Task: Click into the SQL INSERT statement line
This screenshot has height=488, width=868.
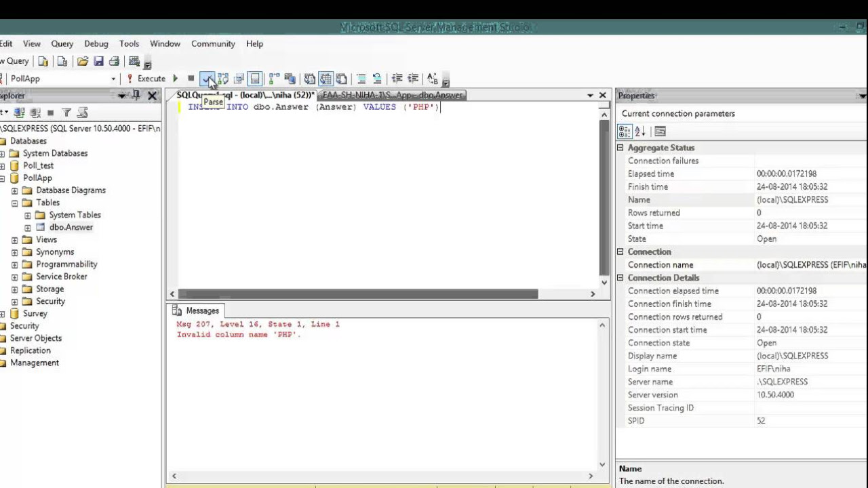Action: click(314, 107)
